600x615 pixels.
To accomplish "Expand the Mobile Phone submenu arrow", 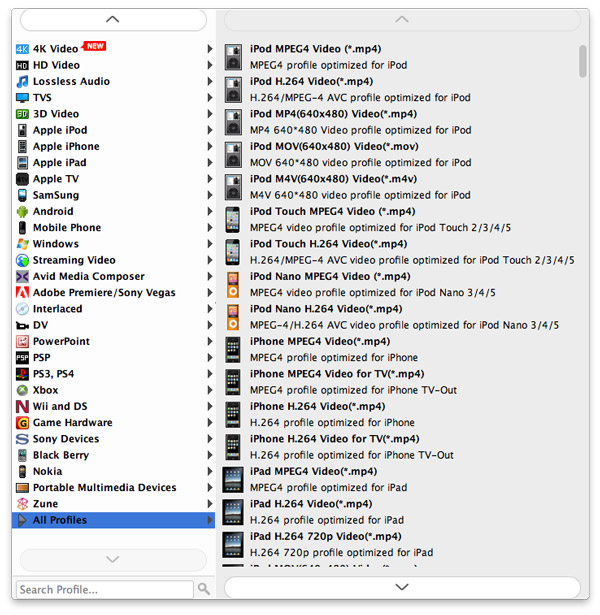I will pos(210,228).
